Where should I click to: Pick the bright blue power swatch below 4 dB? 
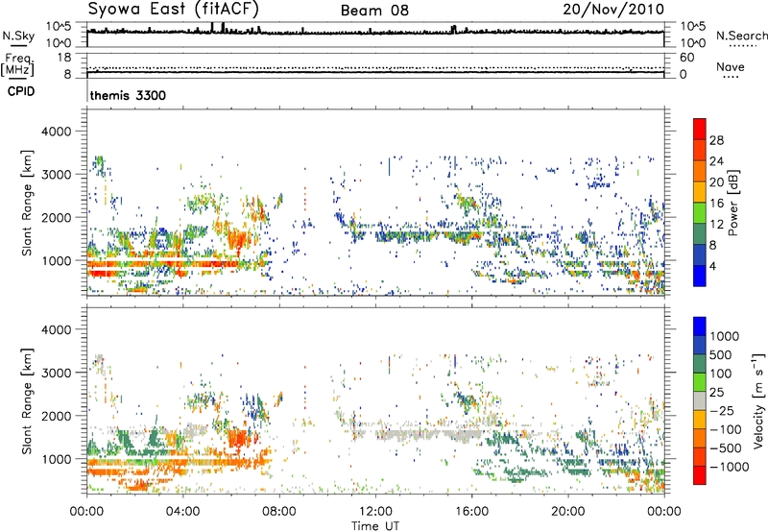[x=700, y=277]
